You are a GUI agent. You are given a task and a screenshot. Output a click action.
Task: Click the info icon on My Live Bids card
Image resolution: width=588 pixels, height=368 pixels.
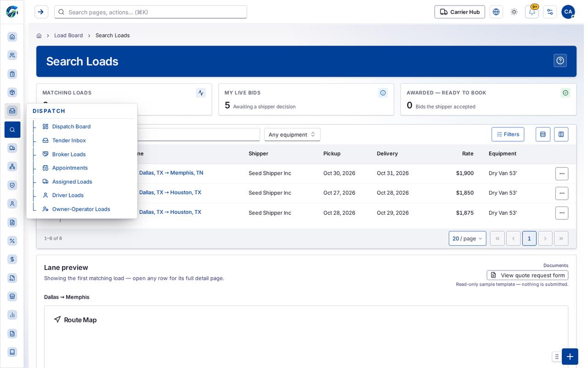[x=383, y=93]
